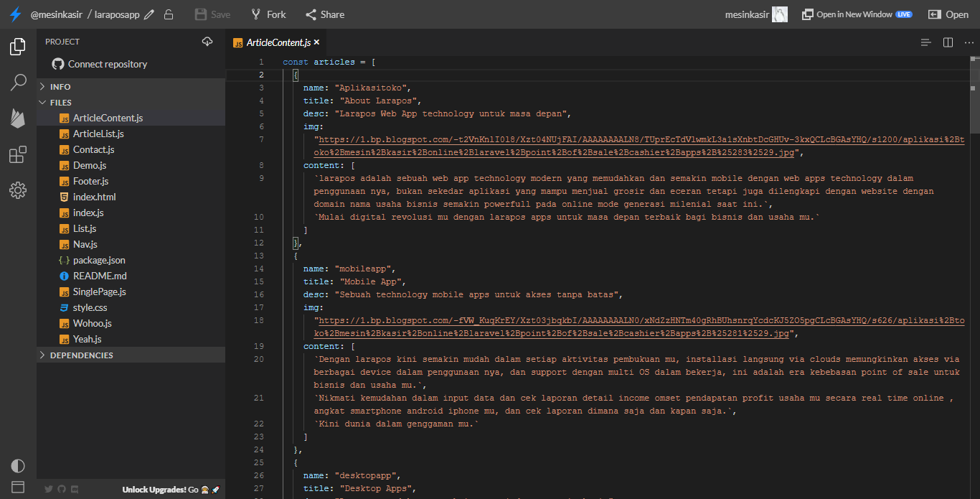Click the laraposapp project title
980x499 pixels.
118,14
